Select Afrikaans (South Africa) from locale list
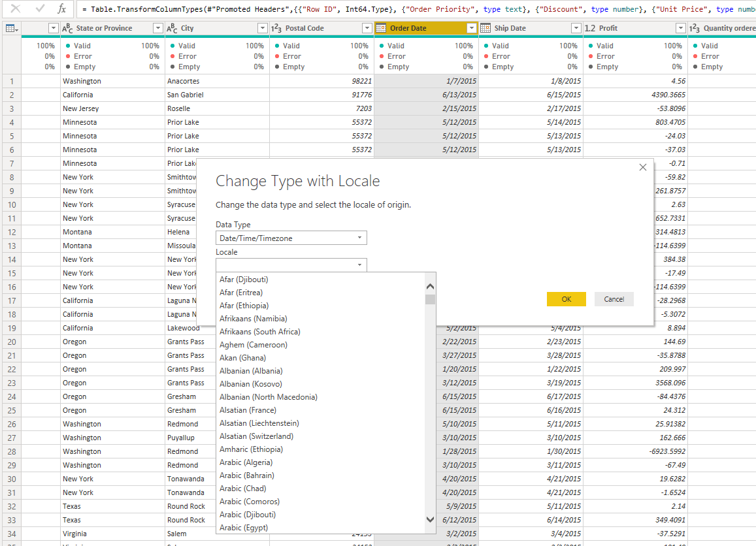This screenshot has height=546, width=756. 260,332
